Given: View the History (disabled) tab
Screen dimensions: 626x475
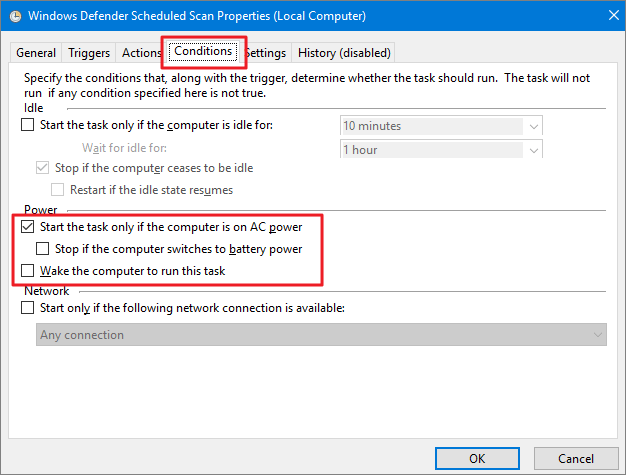Looking at the screenshot, I should [x=344, y=53].
